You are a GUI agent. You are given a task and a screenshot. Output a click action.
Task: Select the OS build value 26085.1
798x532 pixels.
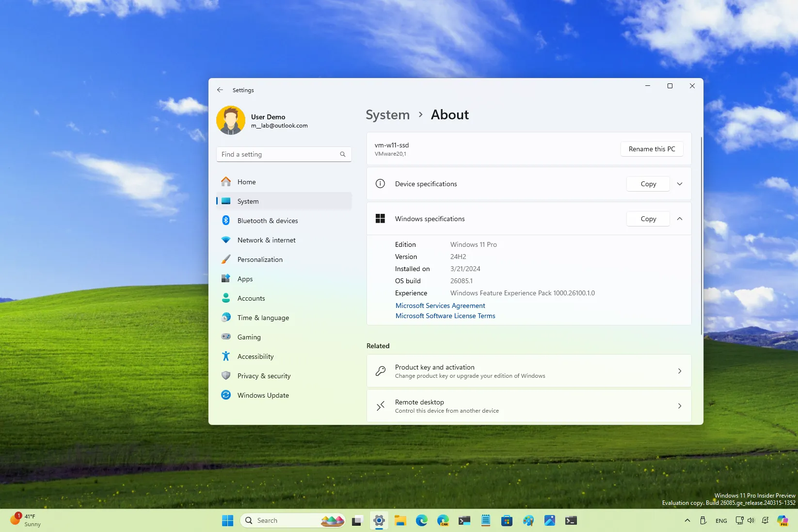tap(461, 281)
